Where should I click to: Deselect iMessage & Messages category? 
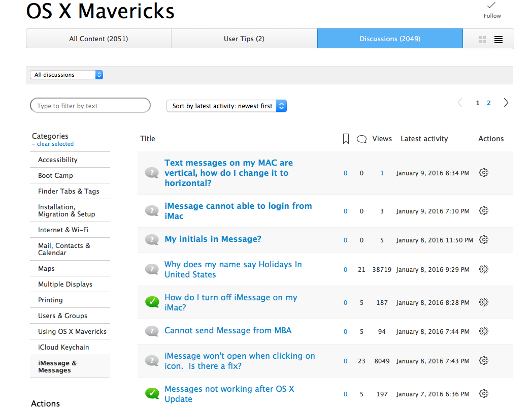[x=70, y=366]
